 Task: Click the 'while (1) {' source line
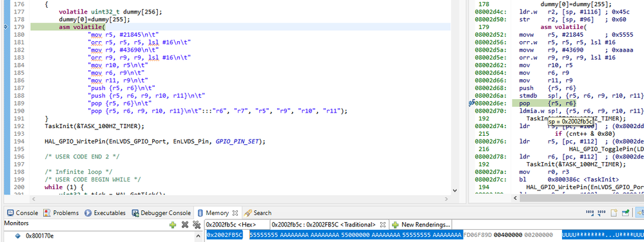[64, 187]
